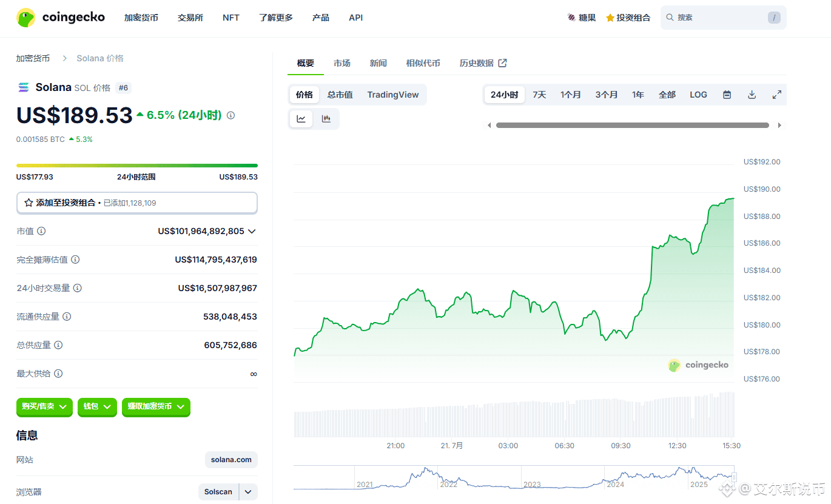The image size is (831, 504).
Task: Click the Solana coin logo icon
Action: [x=24, y=87]
